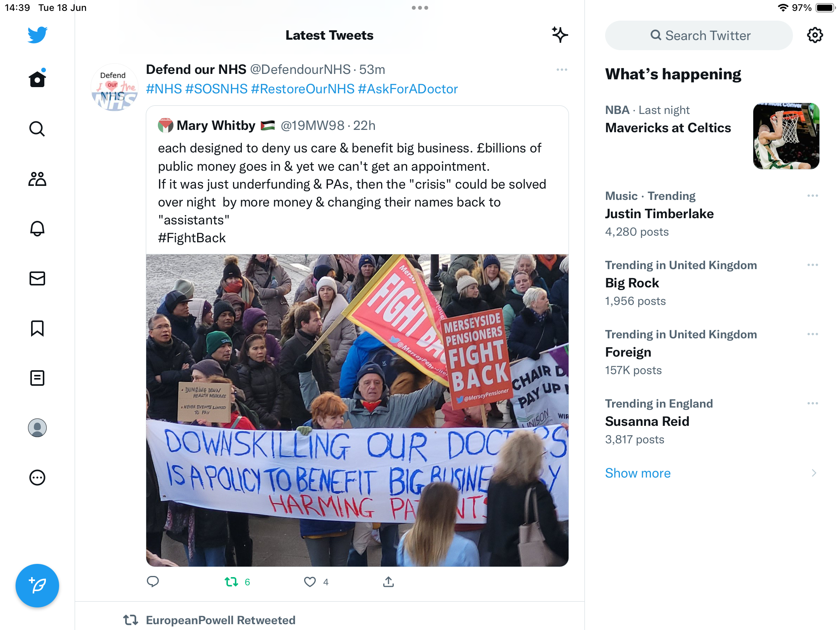This screenshot has width=840, height=630.
Task: Open the Lists icon in sidebar
Action: [37, 378]
